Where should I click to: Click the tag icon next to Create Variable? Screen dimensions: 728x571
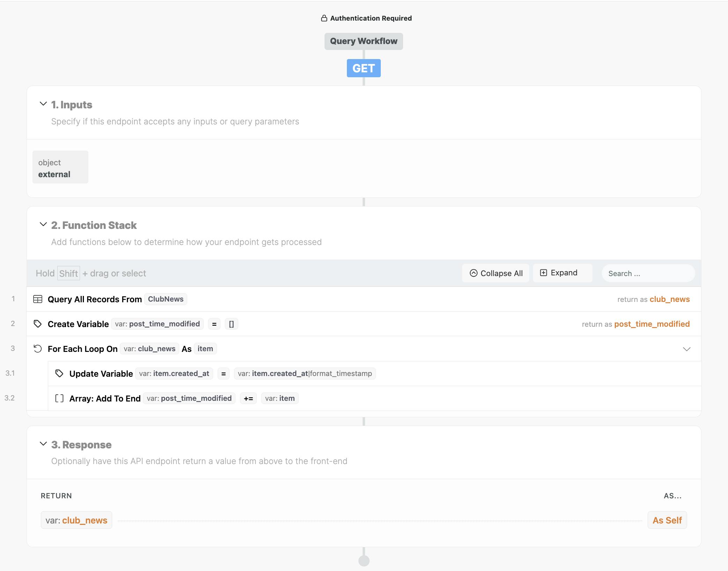pos(38,324)
